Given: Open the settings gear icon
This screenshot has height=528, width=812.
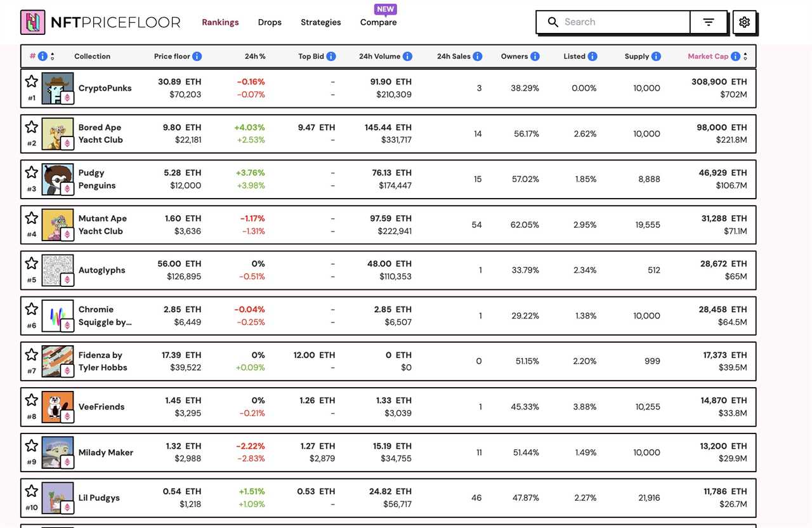Looking at the screenshot, I should [744, 22].
